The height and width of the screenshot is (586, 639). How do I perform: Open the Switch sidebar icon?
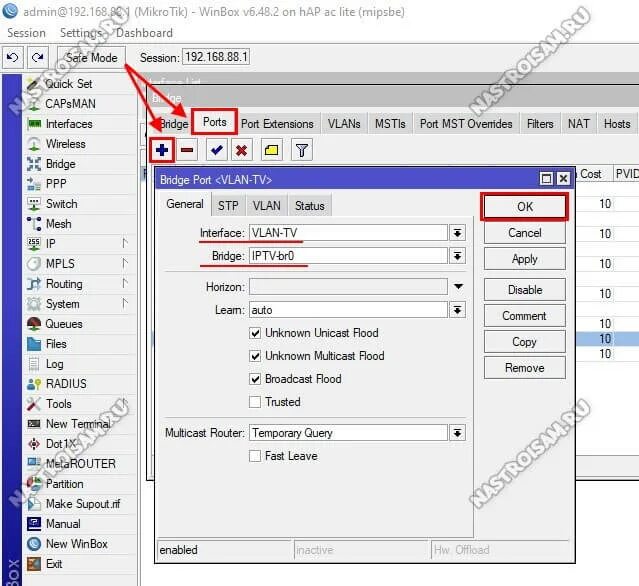point(34,204)
